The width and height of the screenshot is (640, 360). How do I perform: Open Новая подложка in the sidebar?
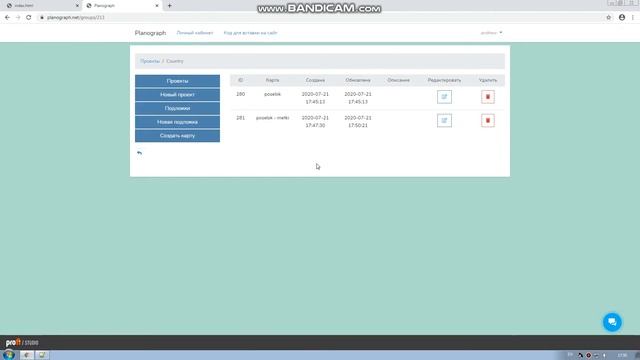(x=177, y=122)
